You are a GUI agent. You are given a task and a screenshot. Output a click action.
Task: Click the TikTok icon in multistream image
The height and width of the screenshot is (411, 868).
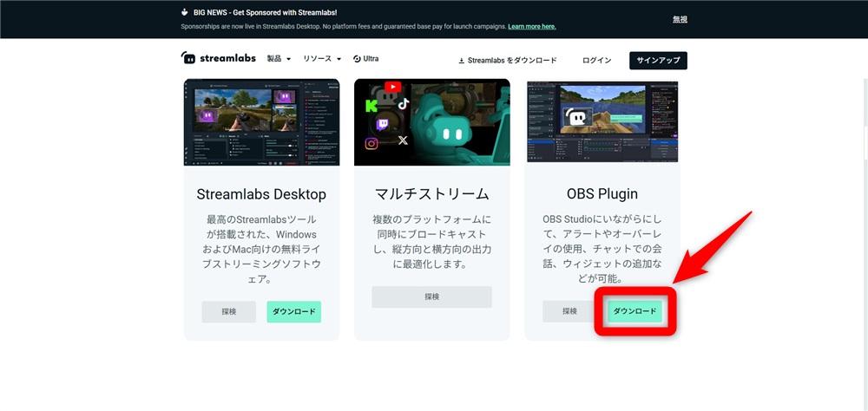[403, 103]
